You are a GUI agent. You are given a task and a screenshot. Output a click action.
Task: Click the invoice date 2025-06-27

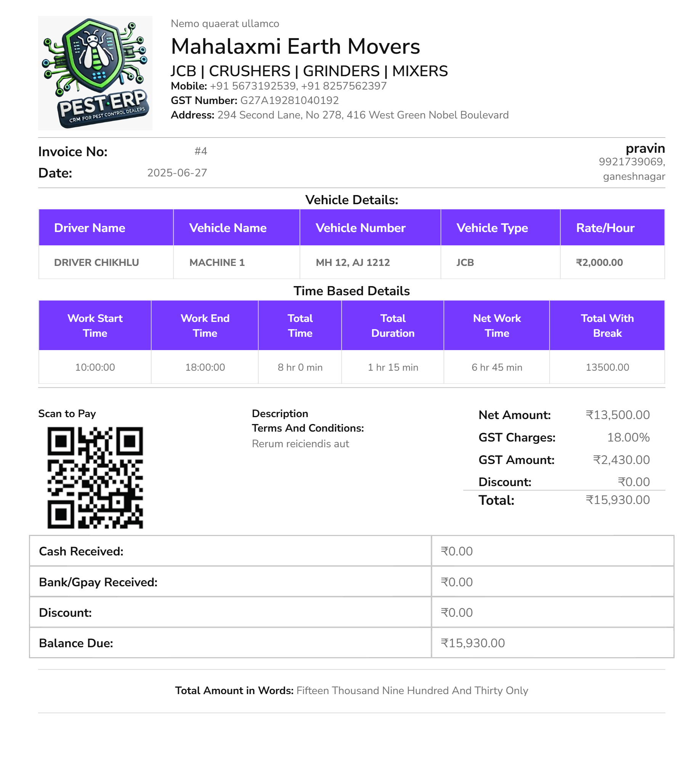[x=177, y=173]
